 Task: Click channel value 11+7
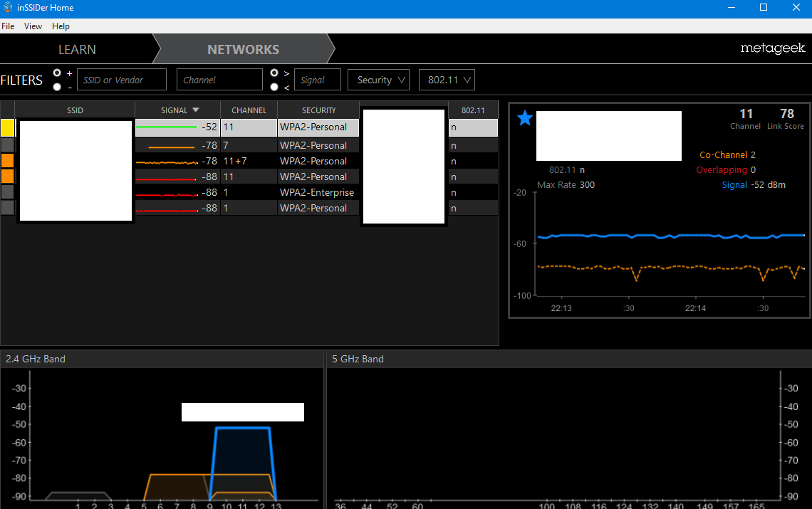point(235,161)
